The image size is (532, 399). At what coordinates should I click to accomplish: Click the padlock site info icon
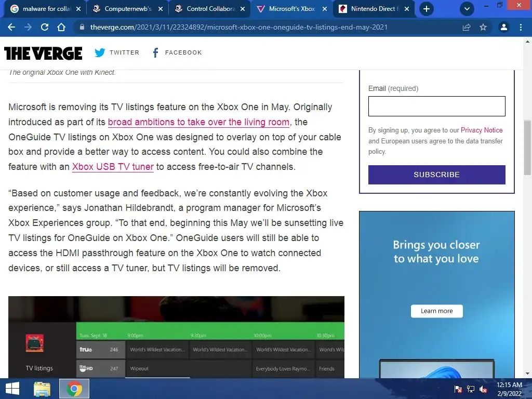82,27
